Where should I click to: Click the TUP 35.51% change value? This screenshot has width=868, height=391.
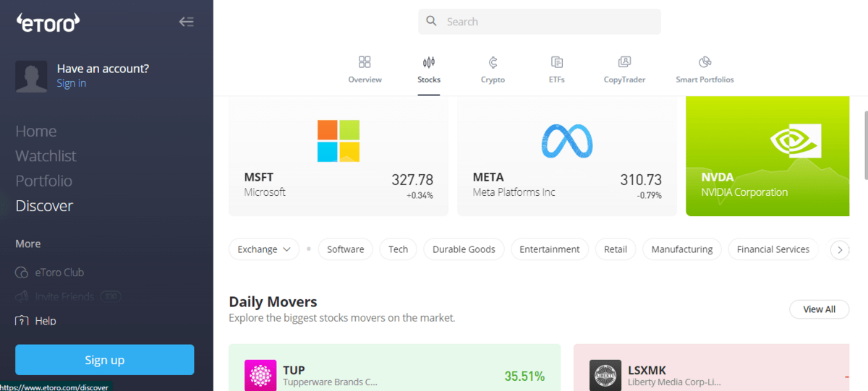524,377
